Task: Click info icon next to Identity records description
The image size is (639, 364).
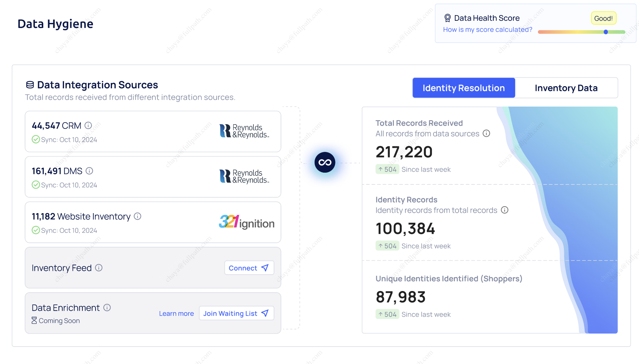Action: (505, 210)
